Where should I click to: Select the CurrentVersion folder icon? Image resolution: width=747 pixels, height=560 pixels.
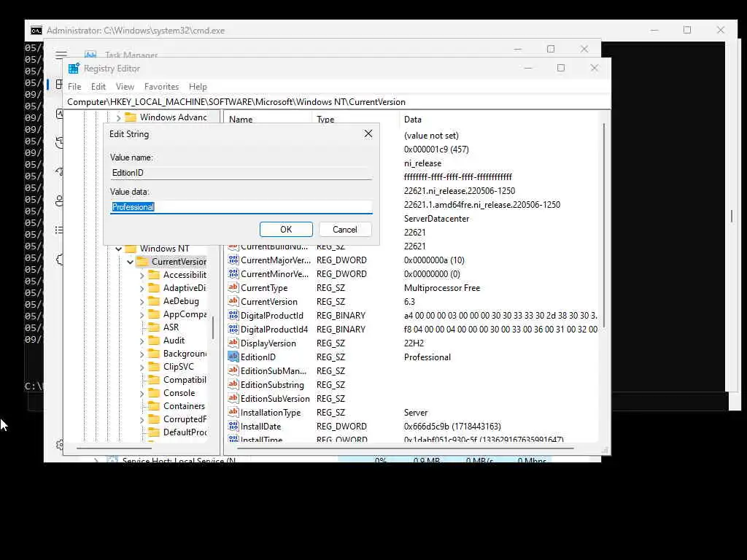(142, 262)
